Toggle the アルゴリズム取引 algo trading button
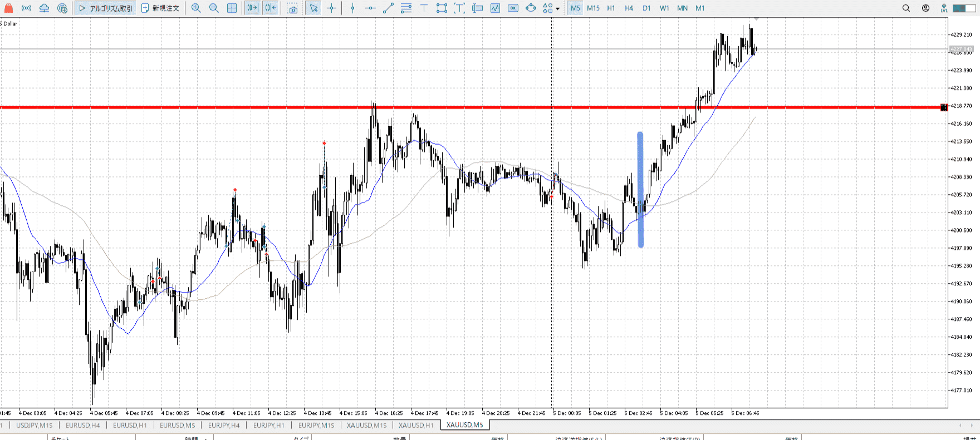980x440 pixels. tap(105, 8)
